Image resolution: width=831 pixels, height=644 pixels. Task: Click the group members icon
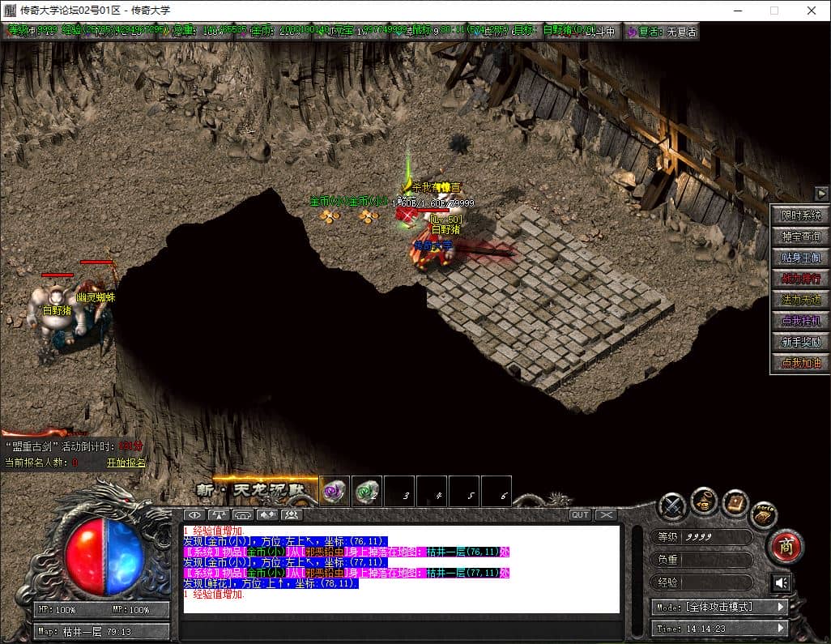pyautogui.click(x=292, y=514)
